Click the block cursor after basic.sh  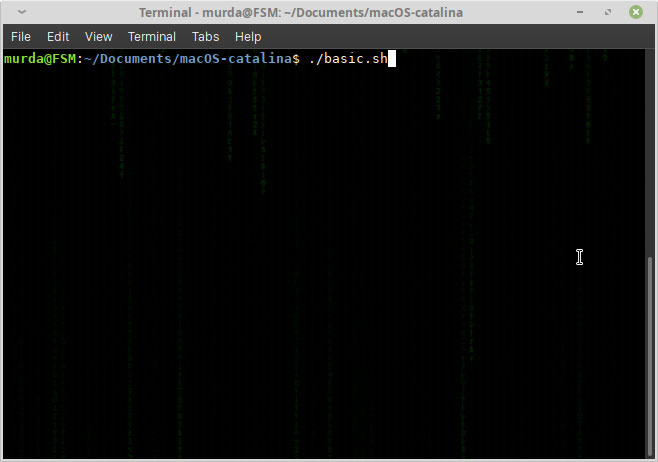tap(392, 59)
